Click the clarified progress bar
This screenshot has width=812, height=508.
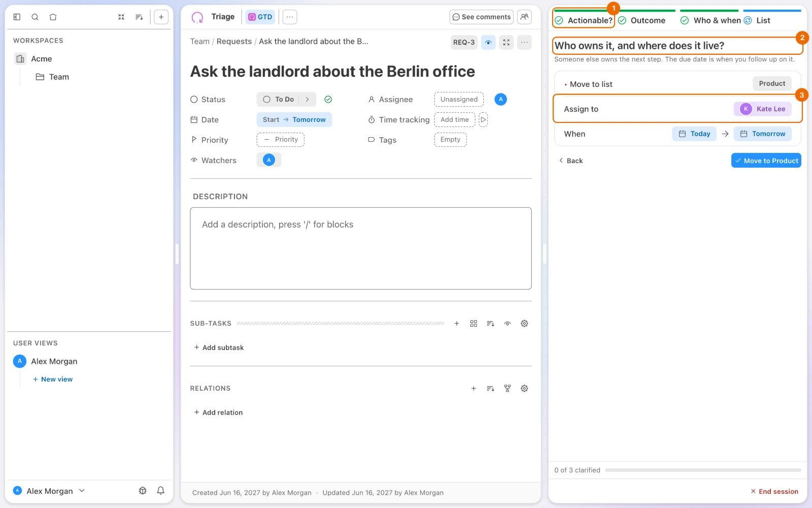pyautogui.click(x=703, y=470)
